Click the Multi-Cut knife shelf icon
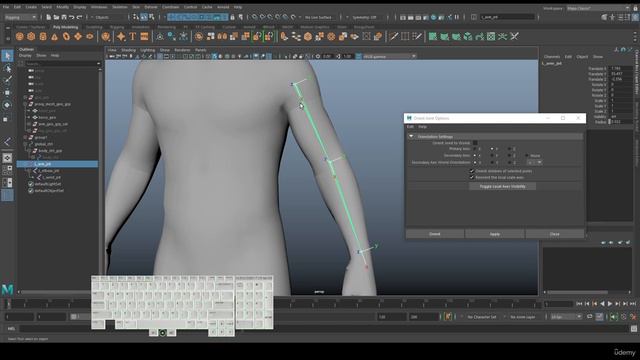Image resolution: width=640 pixels, height=360 pixels. click(x=393, y=37)
